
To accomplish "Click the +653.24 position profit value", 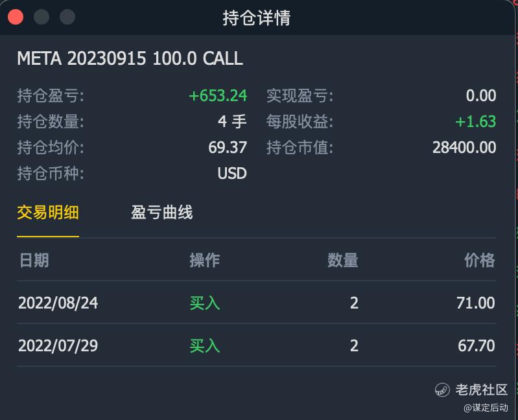I will [218, 96].
